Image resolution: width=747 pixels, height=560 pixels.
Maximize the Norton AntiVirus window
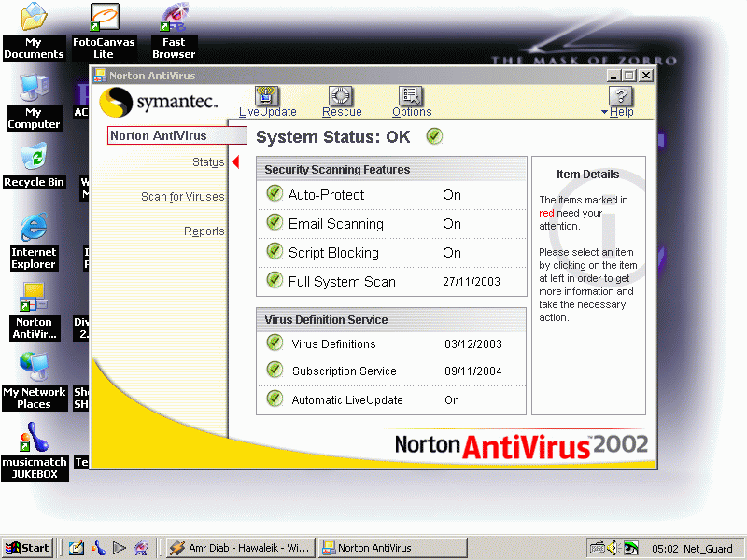[629, 76]
